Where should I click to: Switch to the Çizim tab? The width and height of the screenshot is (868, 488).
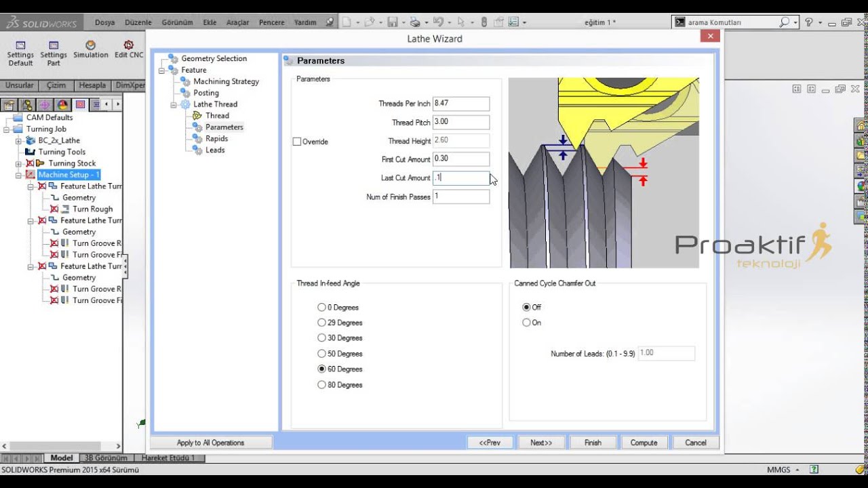[x=56, y=85]
